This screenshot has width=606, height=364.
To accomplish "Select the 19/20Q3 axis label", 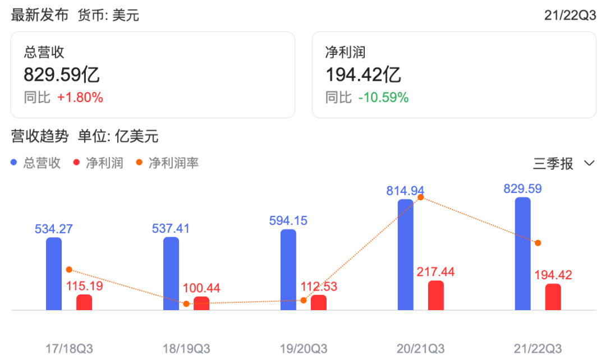I will click(304, 349).
